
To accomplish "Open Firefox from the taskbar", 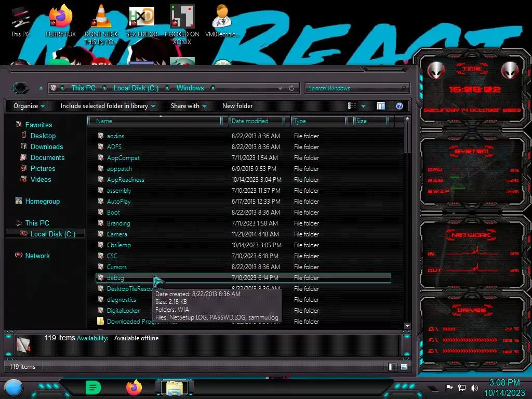I will pos(134,388).
